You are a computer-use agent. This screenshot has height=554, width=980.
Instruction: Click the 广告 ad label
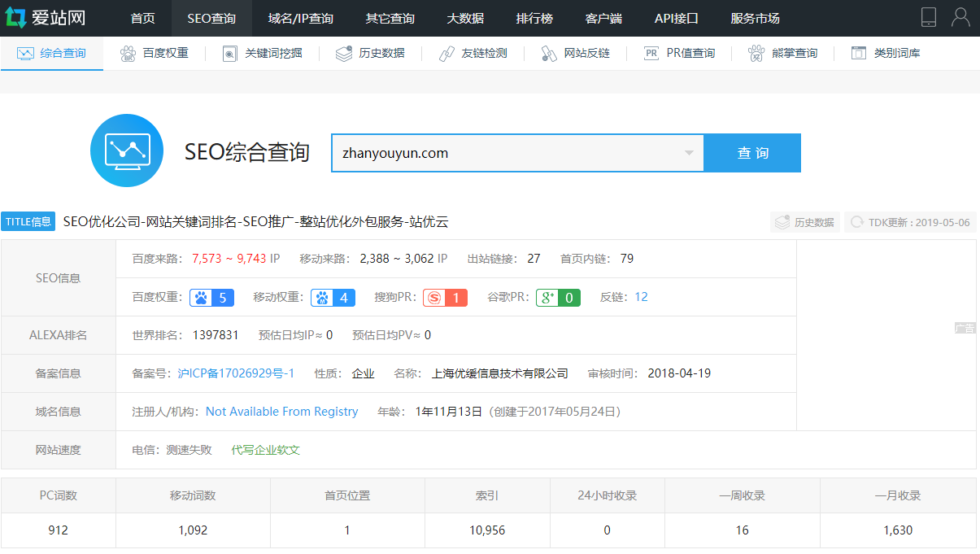coord(965,328)
